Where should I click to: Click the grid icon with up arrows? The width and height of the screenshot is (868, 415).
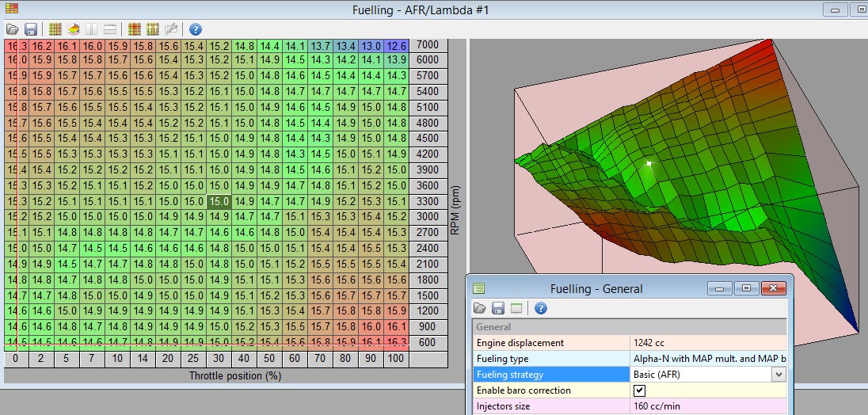152,29
